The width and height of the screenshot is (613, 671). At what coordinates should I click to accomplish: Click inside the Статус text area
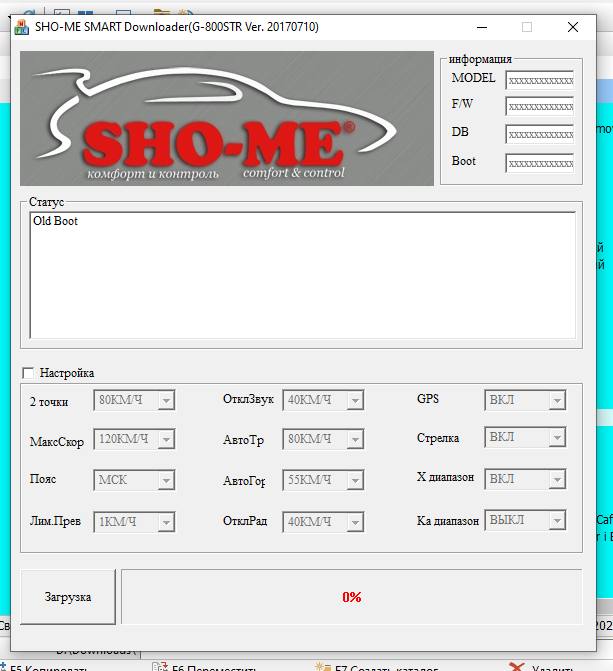(303, 276)
